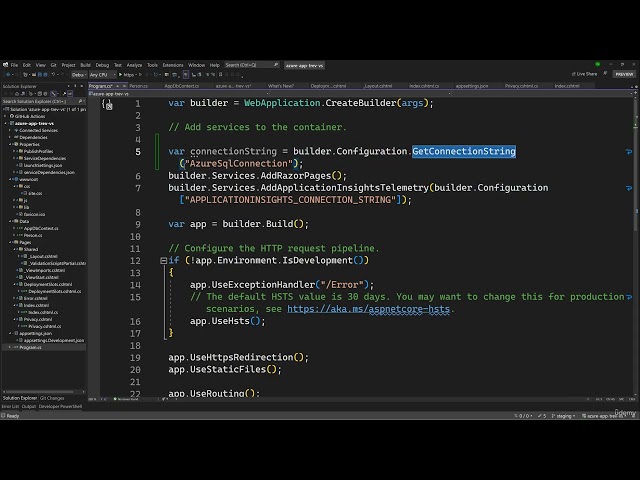Open the Output panel tab
640x480 pixels.
coord(29,407)
